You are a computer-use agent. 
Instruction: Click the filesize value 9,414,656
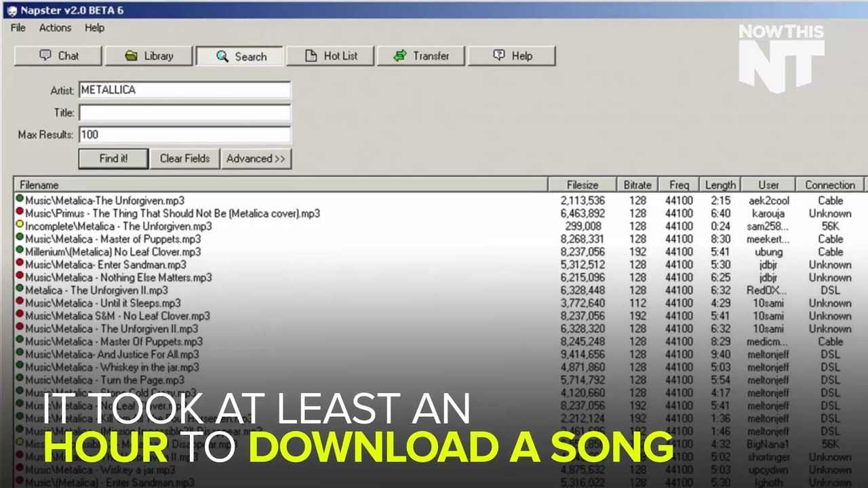583,355
